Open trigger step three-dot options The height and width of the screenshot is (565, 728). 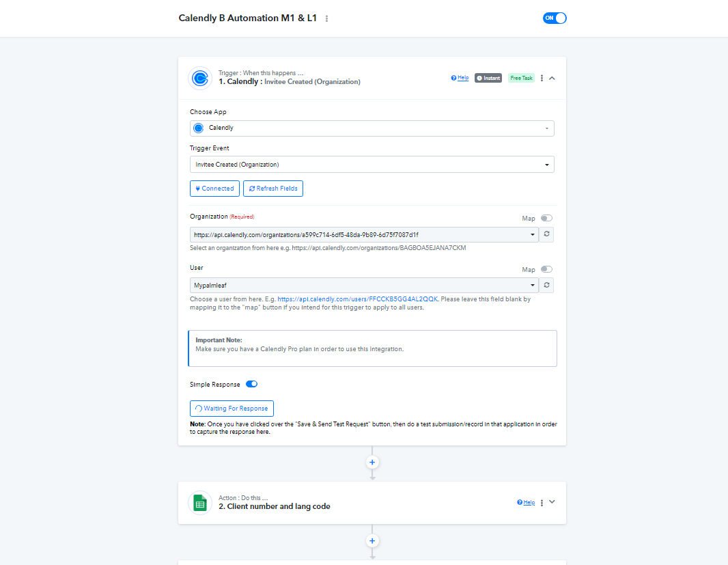click(x=542, y=78)
